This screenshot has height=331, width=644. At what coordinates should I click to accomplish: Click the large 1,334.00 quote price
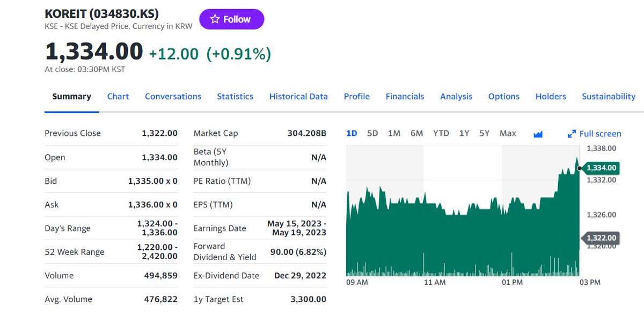[x=94, y=52]
